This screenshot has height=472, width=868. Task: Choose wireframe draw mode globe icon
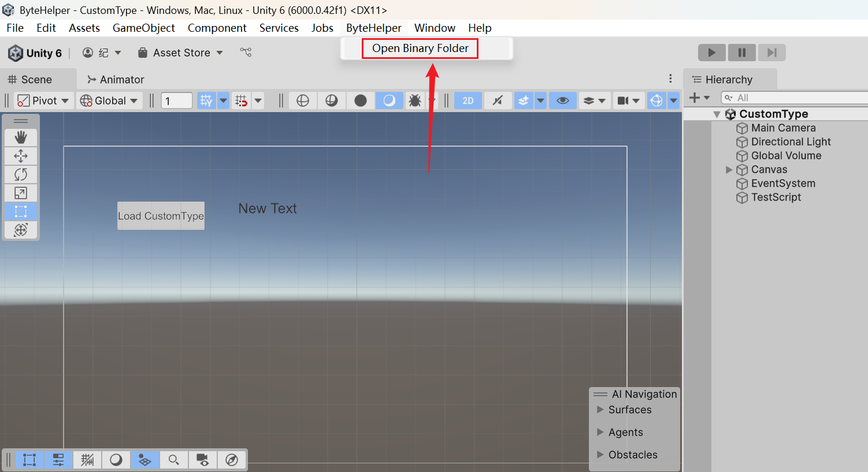pyautogui.click(x=302, y=101)
